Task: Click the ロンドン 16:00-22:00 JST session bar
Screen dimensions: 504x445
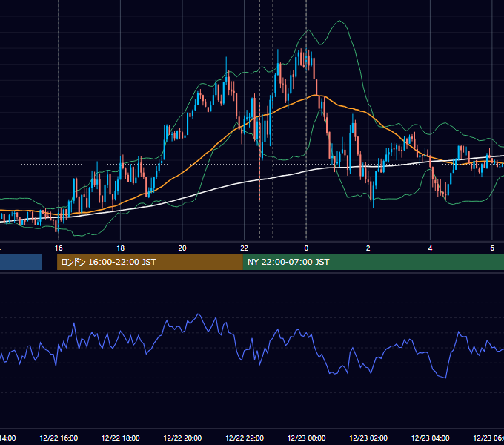Action: (150, 262)
